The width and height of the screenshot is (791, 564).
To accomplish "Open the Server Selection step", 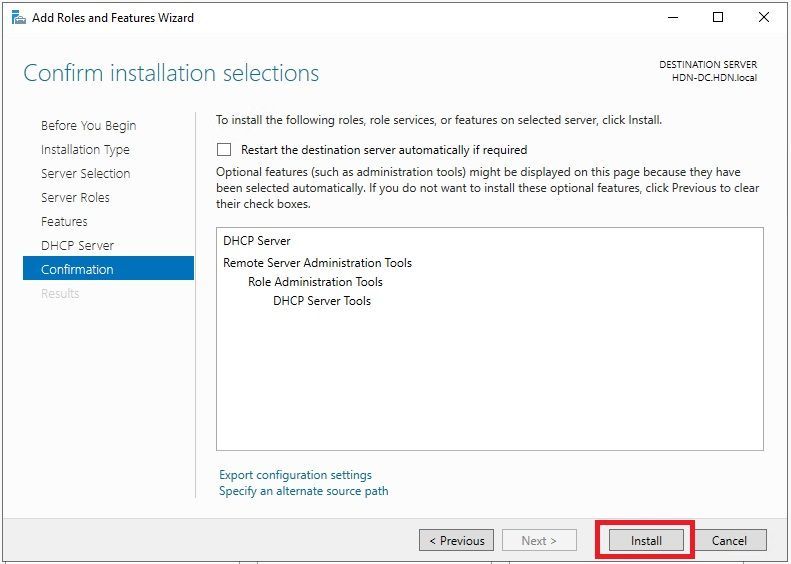I will 86,174.
